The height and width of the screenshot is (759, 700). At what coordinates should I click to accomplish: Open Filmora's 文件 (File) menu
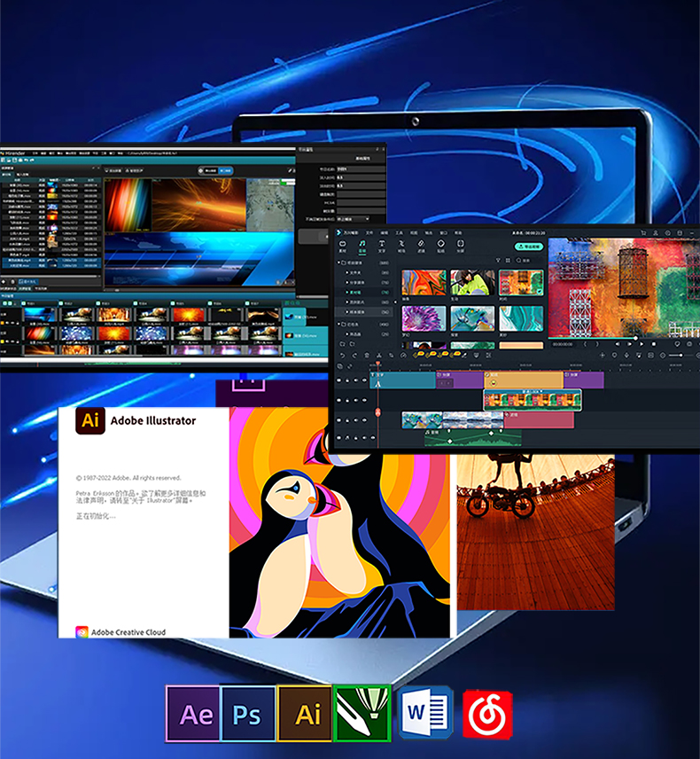[369, 233]
